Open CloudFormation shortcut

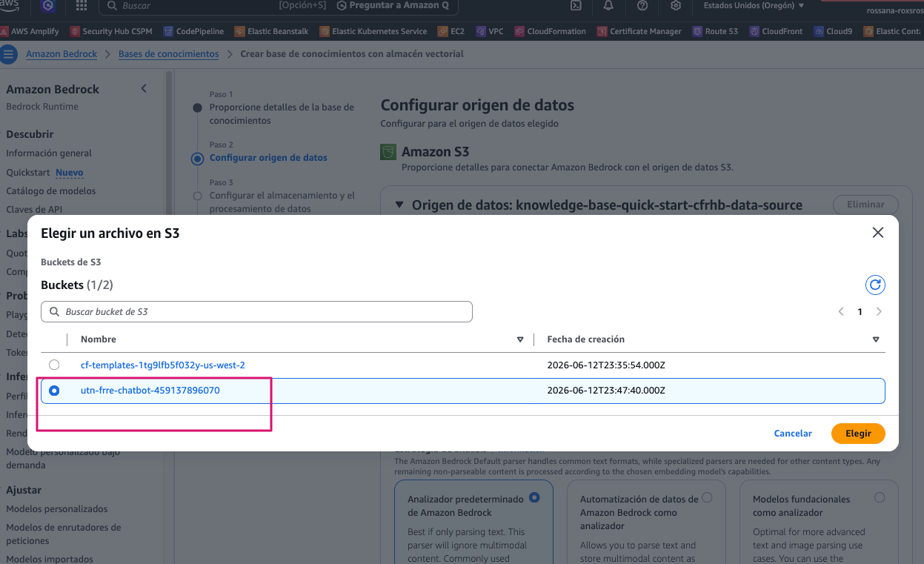point(550,31)
